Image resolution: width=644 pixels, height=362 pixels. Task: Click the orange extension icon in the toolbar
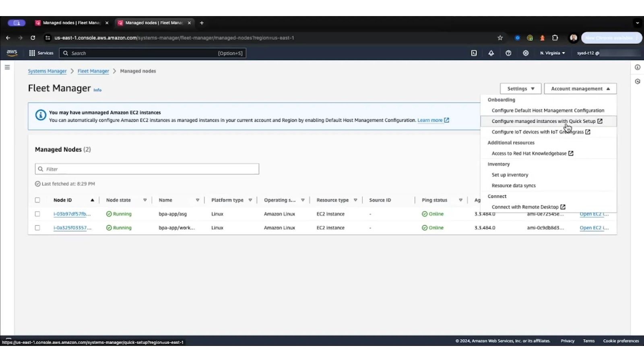(x=542, y=38)
